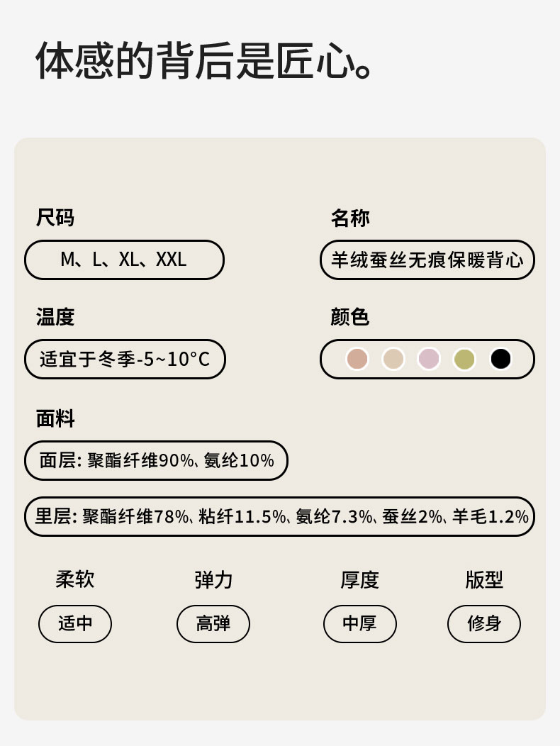Click the 修身 fit tag
The height and width of the screenshot is (746, 560).
tap(484, 624)
